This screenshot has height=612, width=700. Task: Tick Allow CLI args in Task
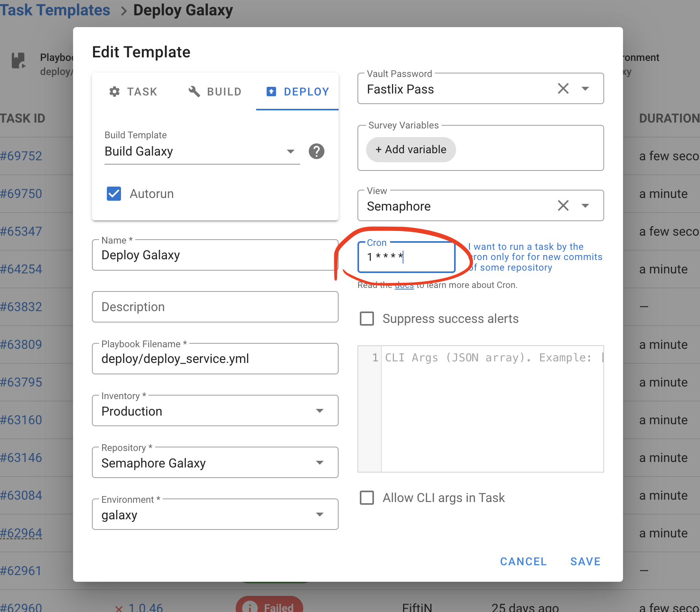[x=367, y=498]
